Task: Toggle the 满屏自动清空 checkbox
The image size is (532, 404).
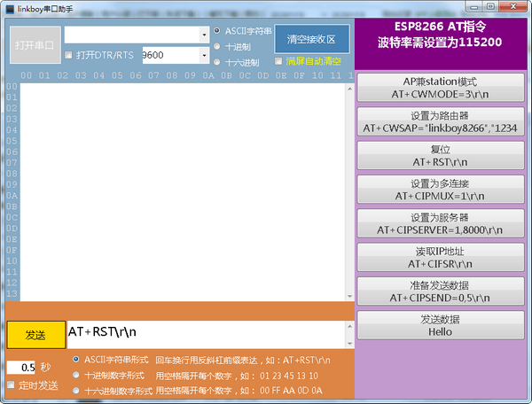Action: coord(279,62)
